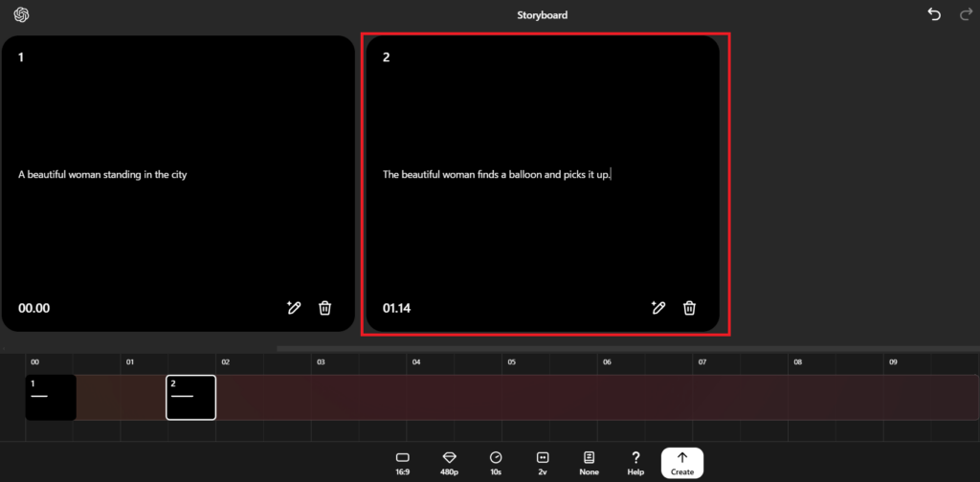980x482 pixels.
Task: Click the empty timeline track after card 2
Action: point(597,397)
